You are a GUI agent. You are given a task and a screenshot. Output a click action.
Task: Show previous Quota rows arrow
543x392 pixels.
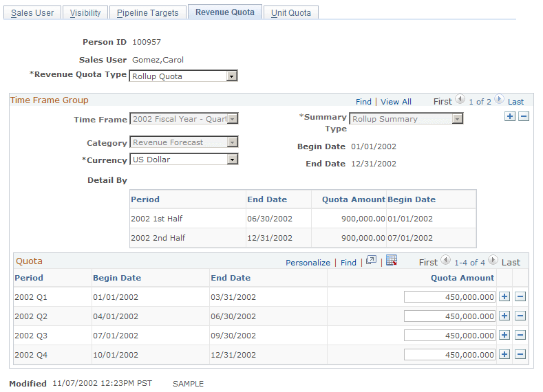pyautogui.click(x=445, y=260)
